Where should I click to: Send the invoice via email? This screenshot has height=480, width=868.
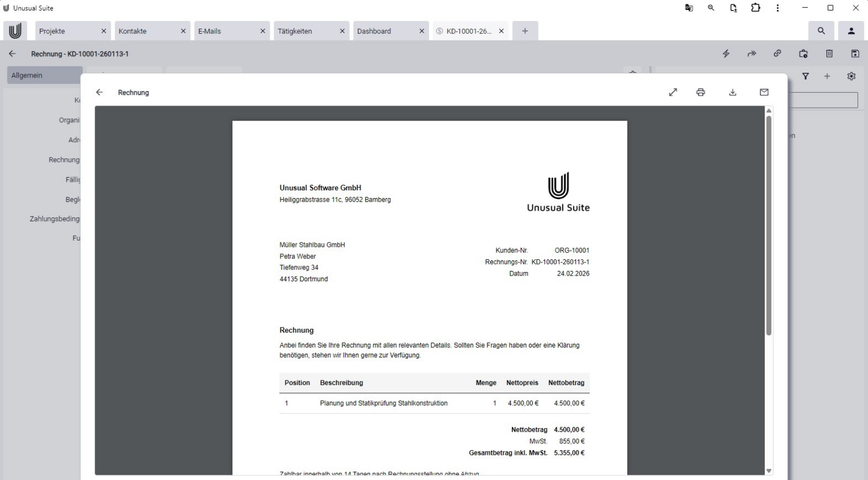pos(764,92)
